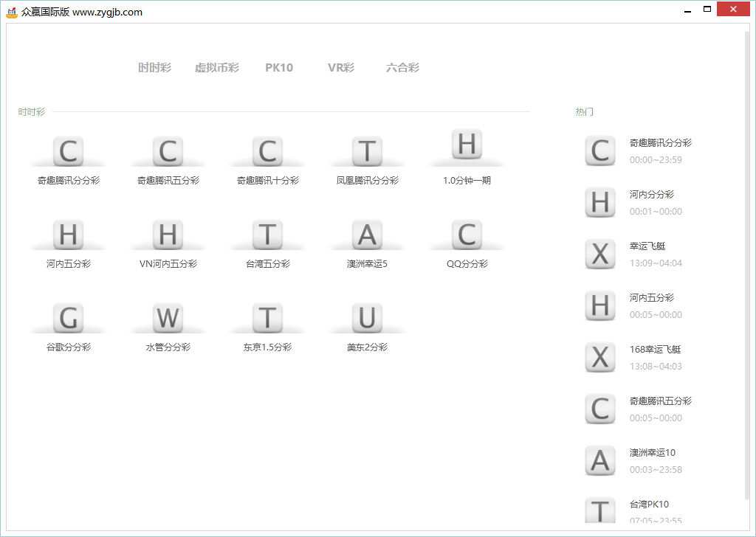Click the 奇趣腾讯五分彩 label in the hot list
The image size is (756, 537).
click(661, 401)
